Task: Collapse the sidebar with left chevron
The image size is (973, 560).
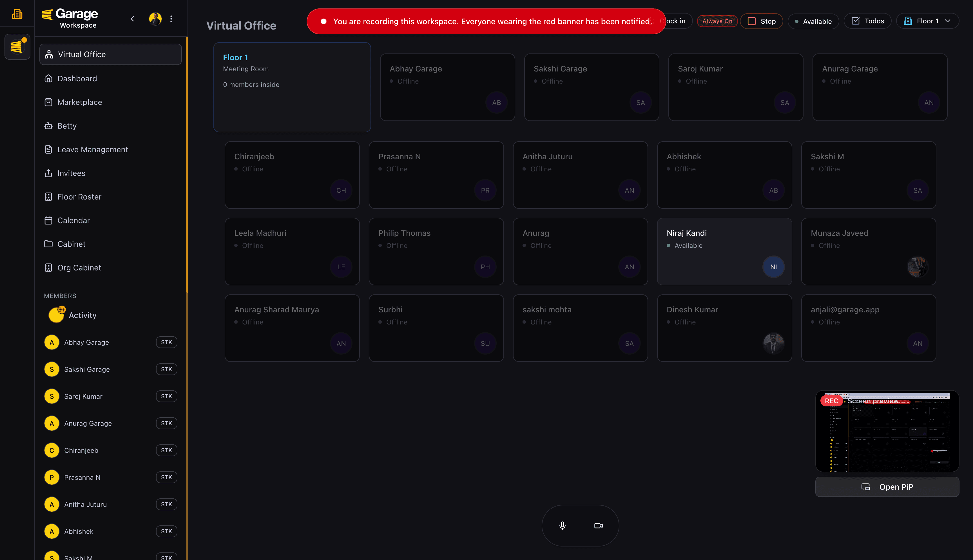Action: 132,19
